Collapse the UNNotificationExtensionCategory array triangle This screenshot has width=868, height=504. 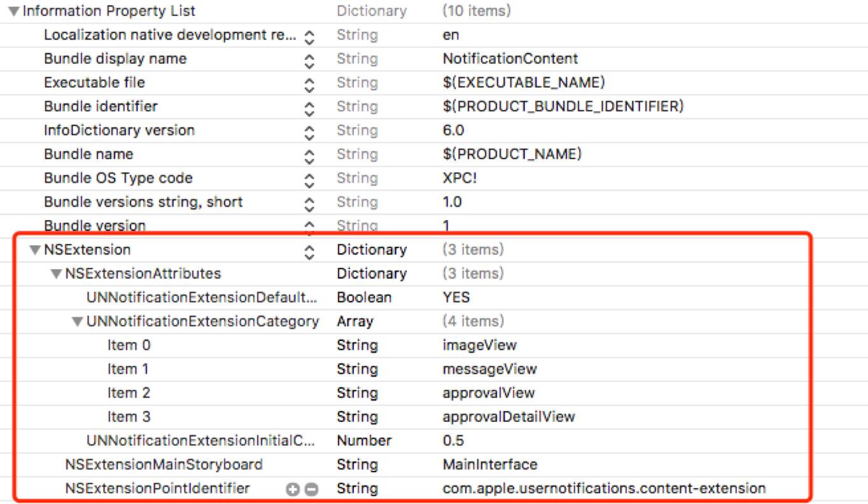point(77,322)
